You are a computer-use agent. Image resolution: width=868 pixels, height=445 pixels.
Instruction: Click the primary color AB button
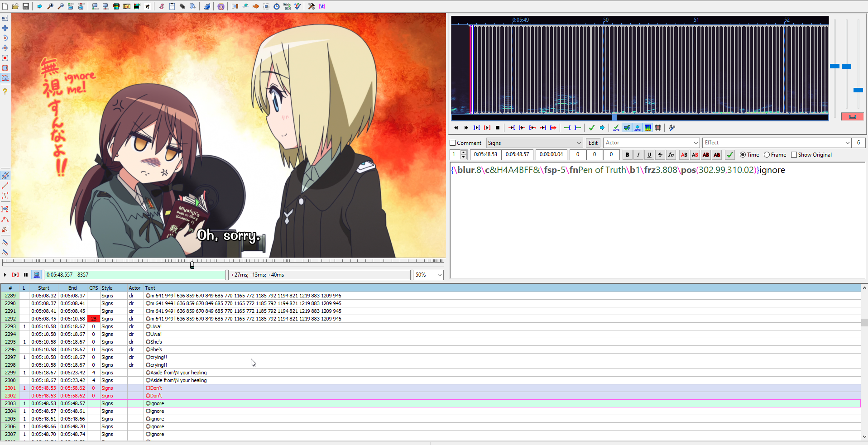click(684, 155)
